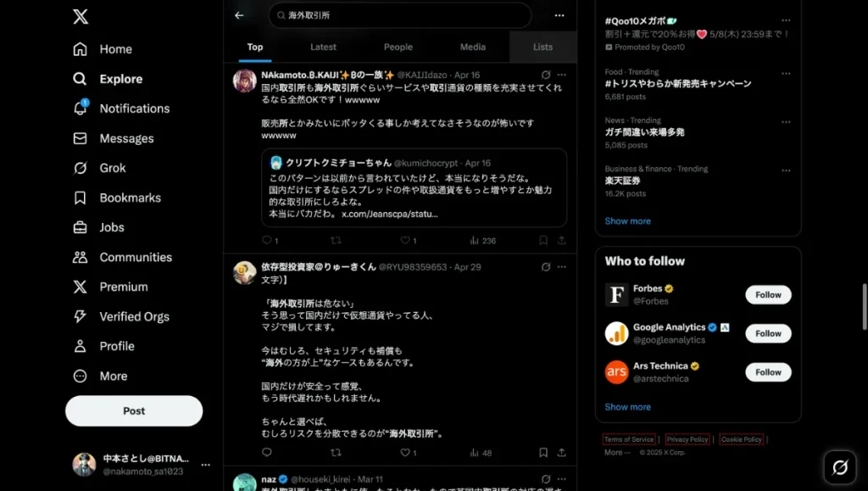868x491 pixels.
Task: Share the NAkamoto.B.KAIJI post
Action: coord(561,240)
